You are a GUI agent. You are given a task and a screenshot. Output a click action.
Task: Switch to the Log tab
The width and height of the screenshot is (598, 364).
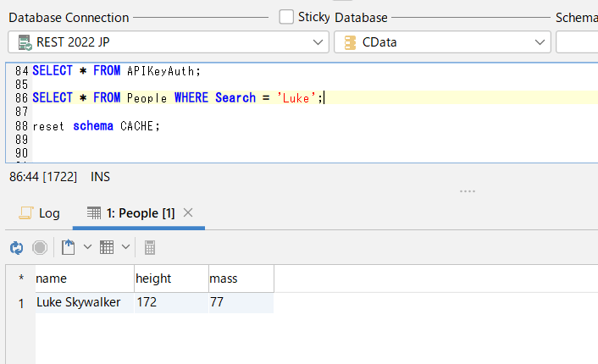[39, 213]
